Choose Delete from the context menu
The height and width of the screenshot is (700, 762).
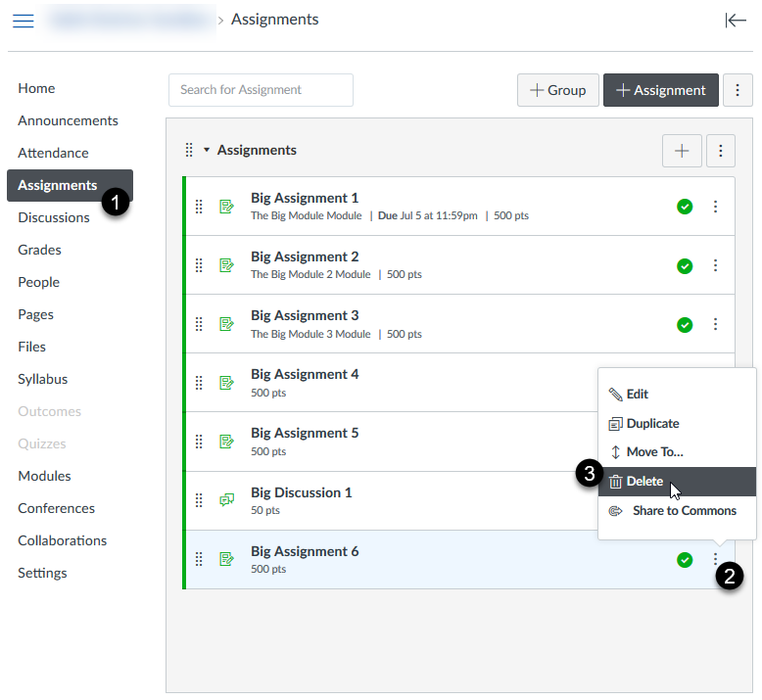(x=644, y=482)
